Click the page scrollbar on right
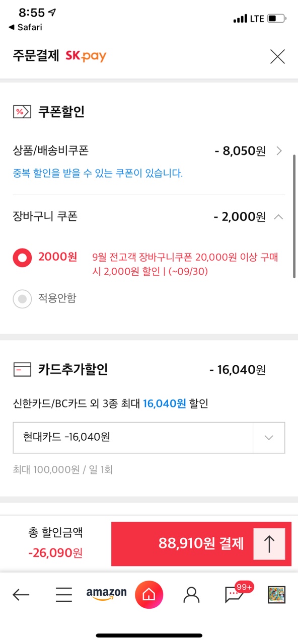Screen dimensions: 298x644 point(294,216)
